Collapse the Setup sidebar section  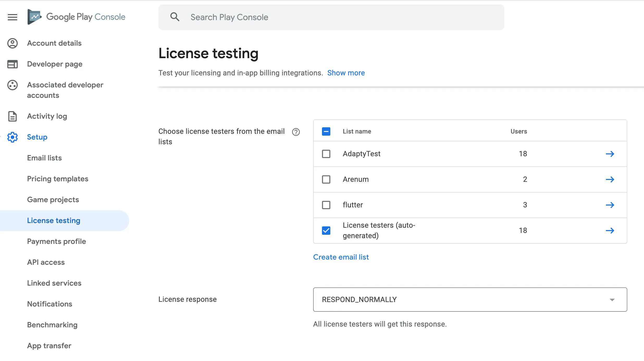tap(37, 137)
